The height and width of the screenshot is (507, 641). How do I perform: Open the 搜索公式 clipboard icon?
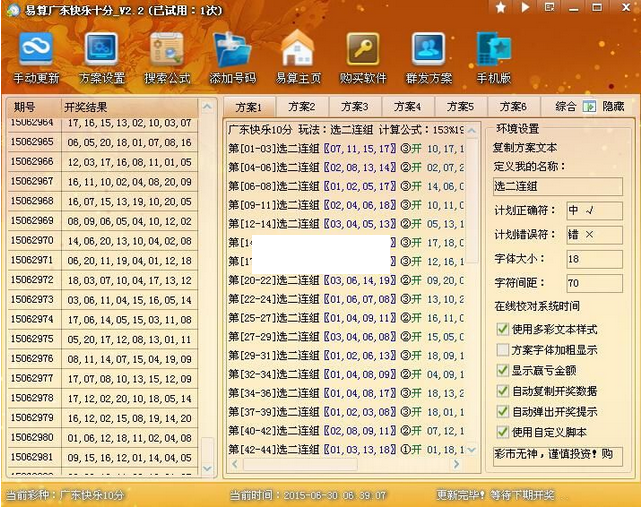167,49
